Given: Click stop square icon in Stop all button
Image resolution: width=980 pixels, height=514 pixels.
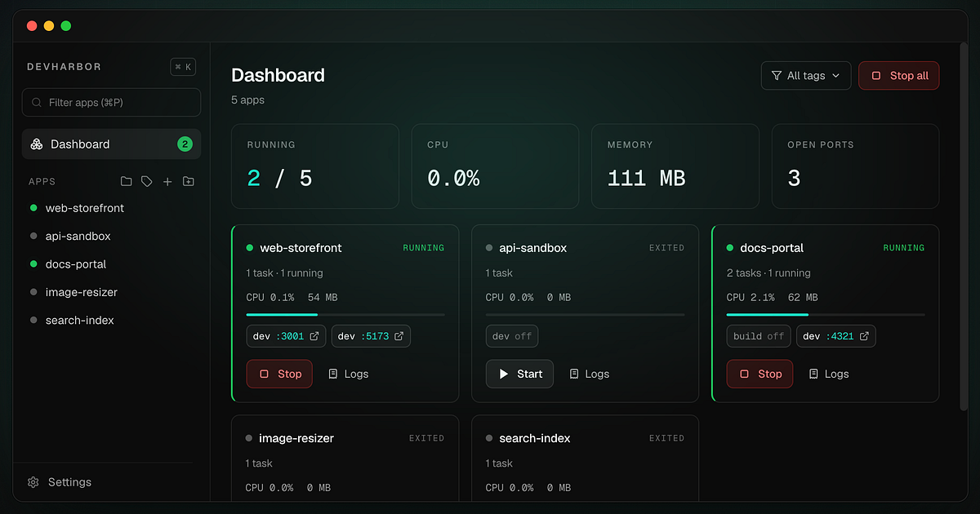Looking at the screenshot, I should [876, 76].
